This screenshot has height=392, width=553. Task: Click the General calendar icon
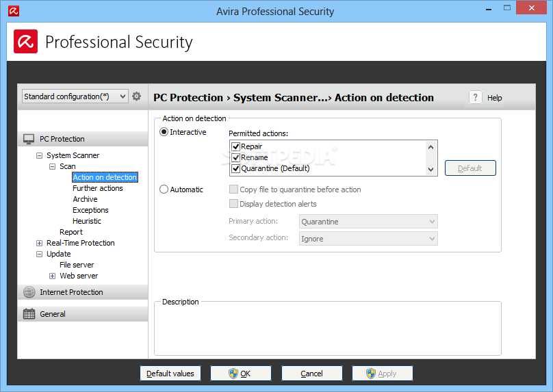coord(29,314)
